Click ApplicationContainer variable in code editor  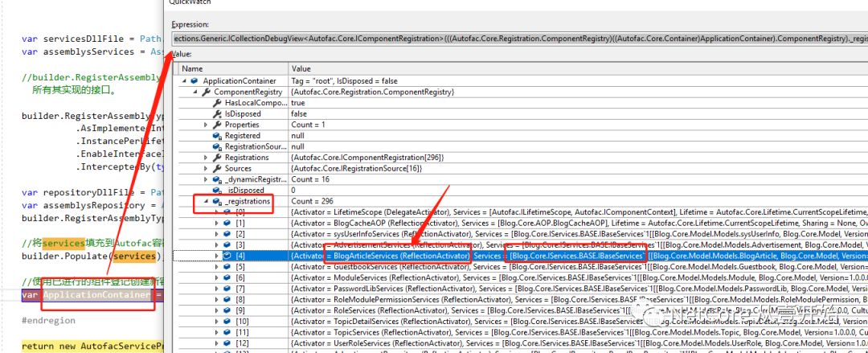97,295
